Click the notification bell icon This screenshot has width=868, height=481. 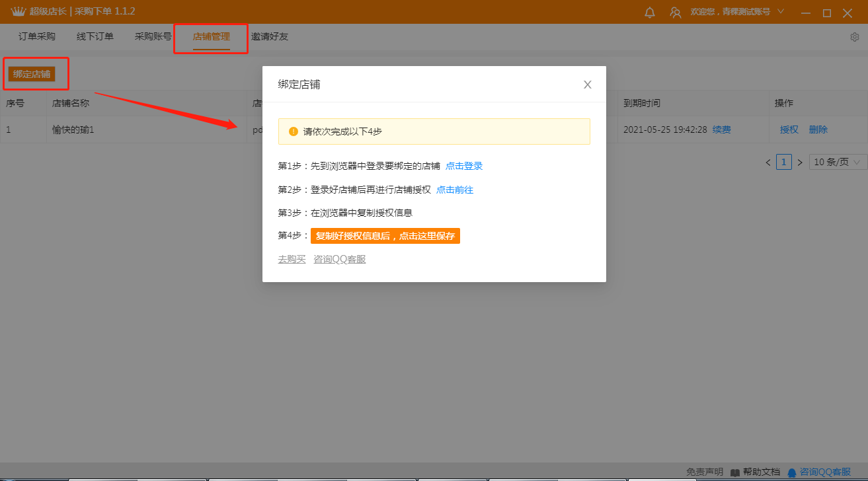(x=650, y=13)
